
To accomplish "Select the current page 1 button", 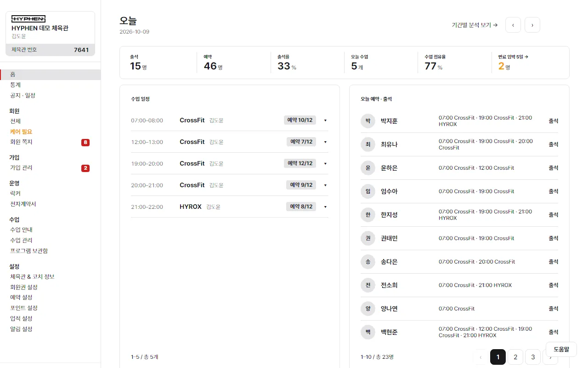I will (498, 357).
